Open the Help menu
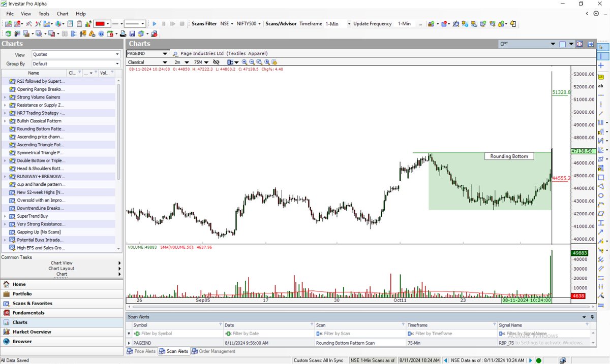This screenshot has height=364, width=610. tap(80, 14)
